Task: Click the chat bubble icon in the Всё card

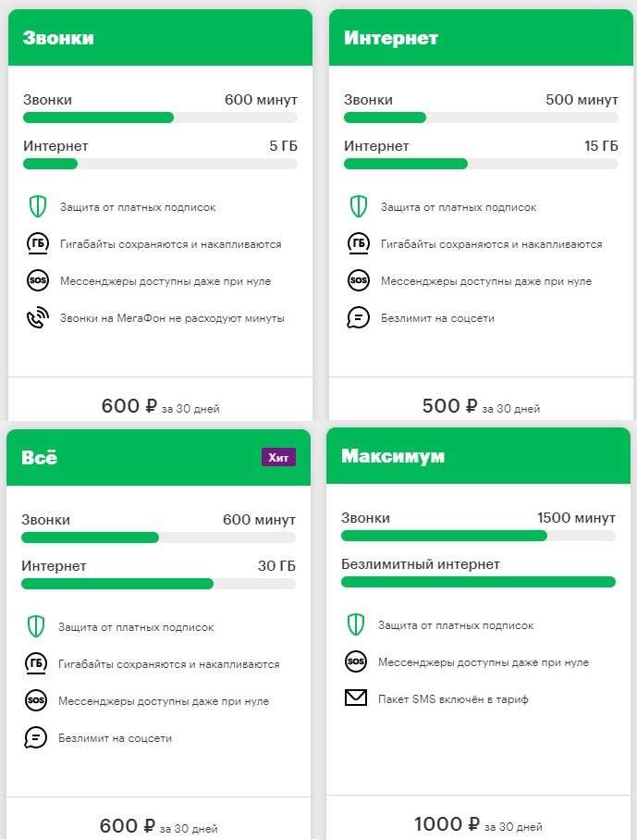Action: 35,738
